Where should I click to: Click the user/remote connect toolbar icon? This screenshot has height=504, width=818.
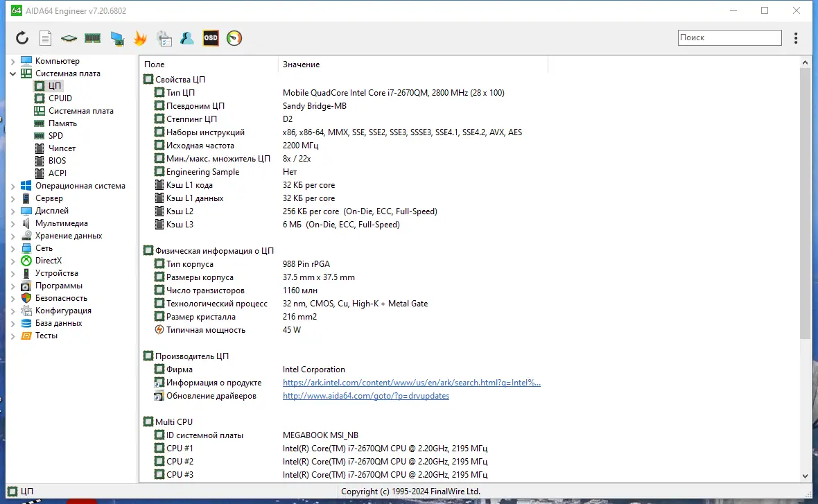click(x=186, y=37)
